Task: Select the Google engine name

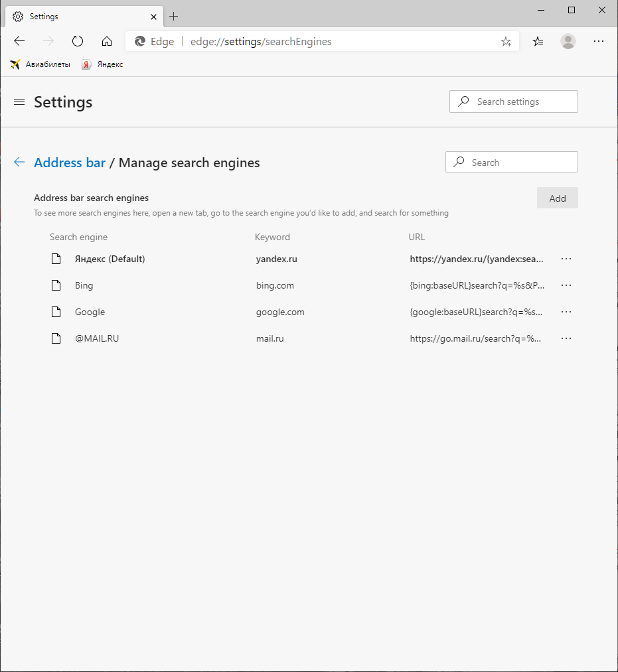Action: tap(90, 312)
